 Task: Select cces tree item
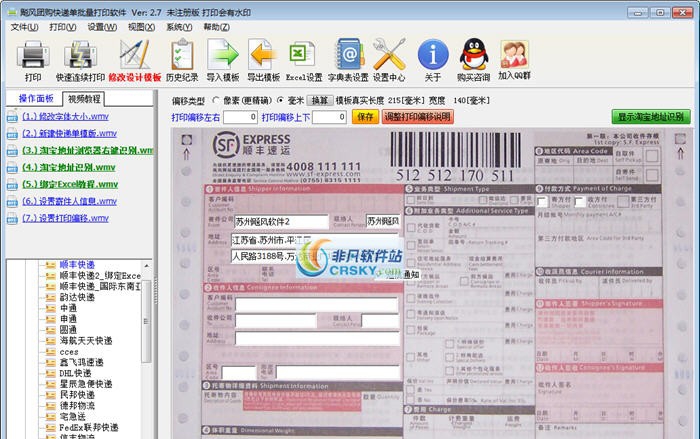[x=69, y=352]
